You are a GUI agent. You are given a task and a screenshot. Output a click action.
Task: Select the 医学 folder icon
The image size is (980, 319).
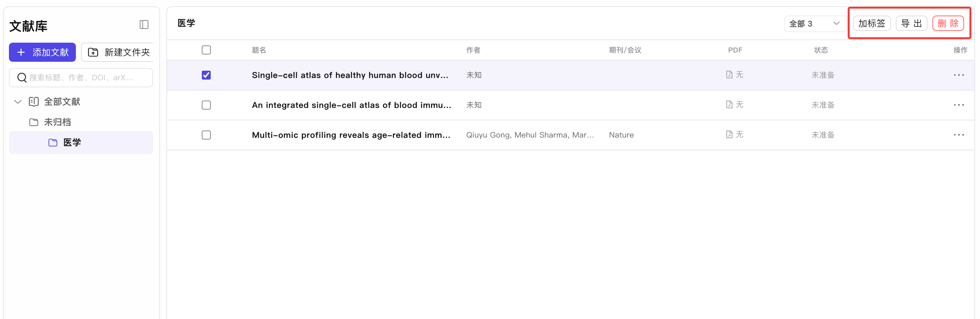tap(53, 143)
